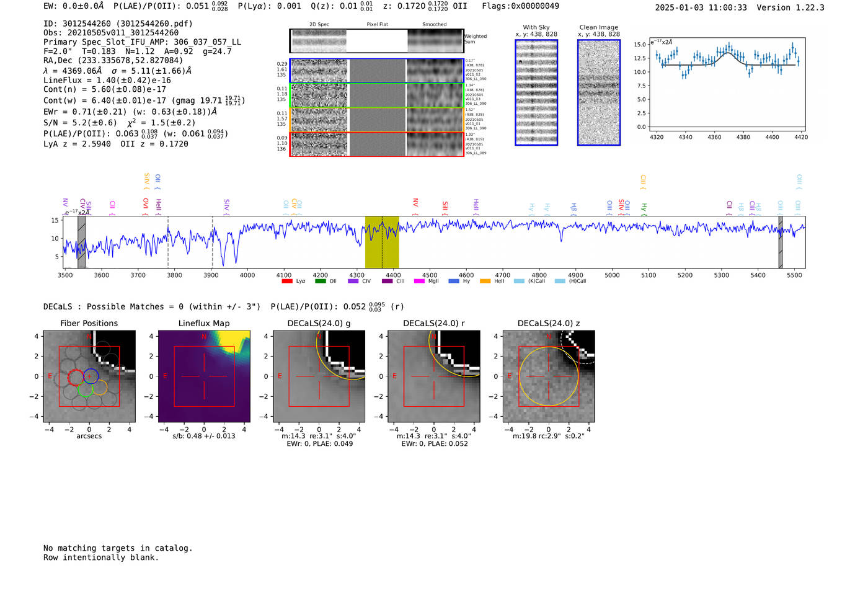The width and height of the screenshot is (868, 591).
Task: Click the orange HeII legend swatch
Action: [x=485, y=282]
